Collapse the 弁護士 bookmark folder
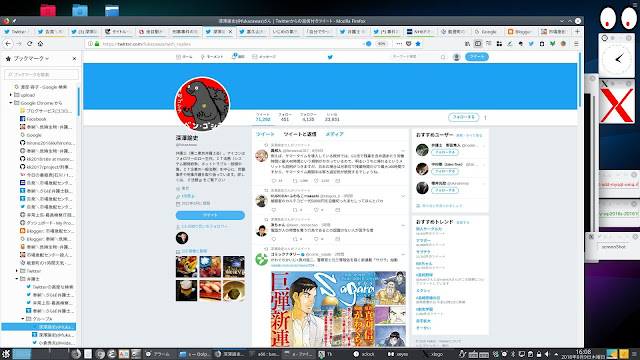 click(17, 279)
